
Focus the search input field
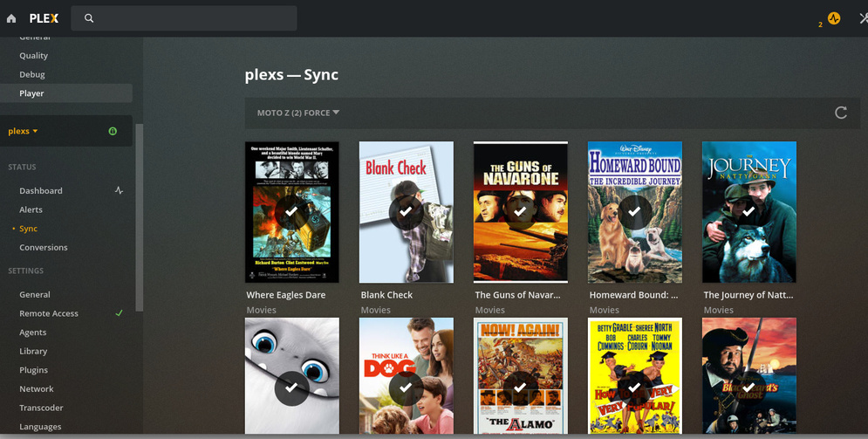[x=184, y=18]
